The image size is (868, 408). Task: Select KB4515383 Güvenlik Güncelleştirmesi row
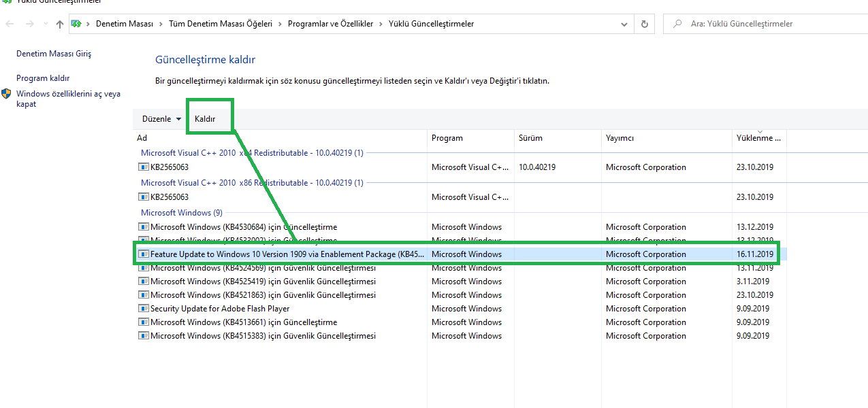[x=460, y=336]
